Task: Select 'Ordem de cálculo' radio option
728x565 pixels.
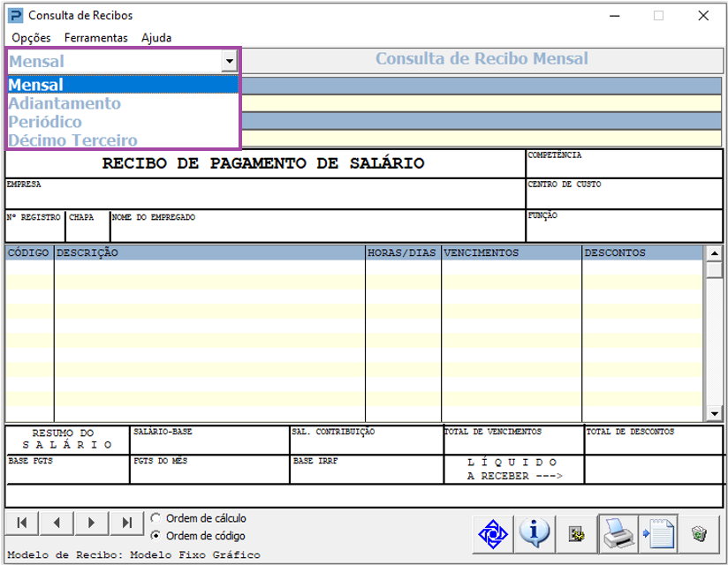Action: click(x=156, y=518)
